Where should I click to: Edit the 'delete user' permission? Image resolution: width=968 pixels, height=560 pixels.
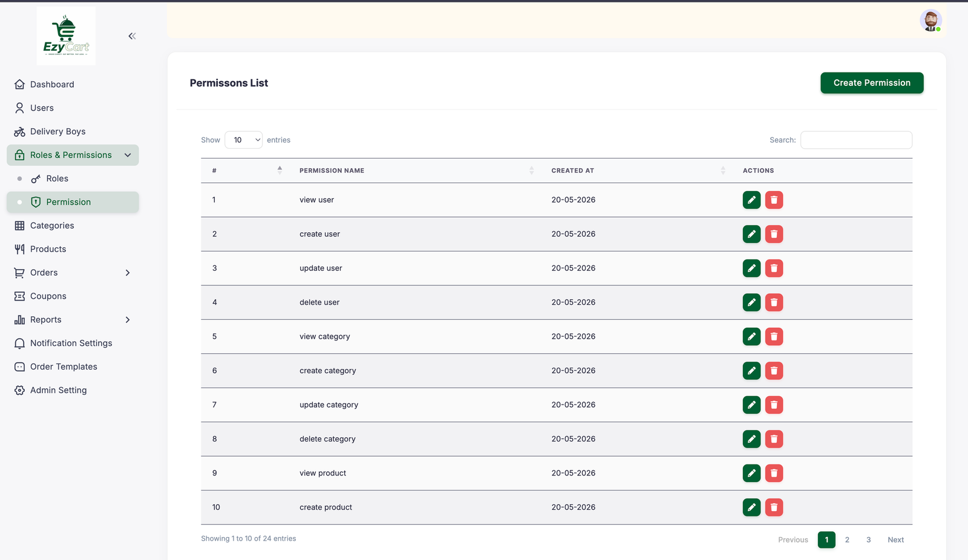pyautogui.click(x=751, y=302)
